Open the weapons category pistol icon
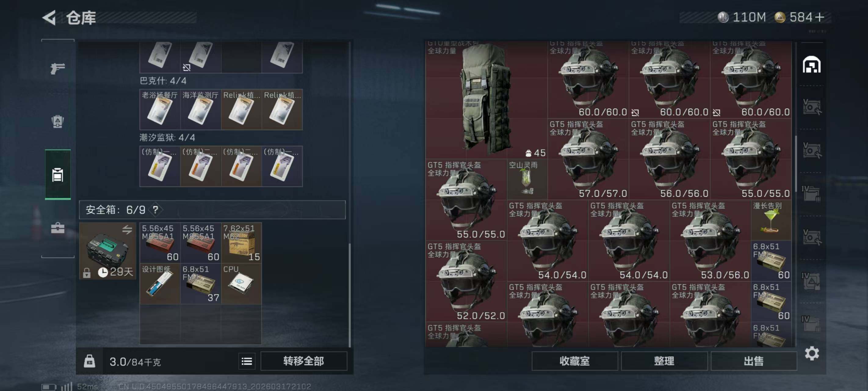This screenshot has width=868, height=391. [58, 68]
